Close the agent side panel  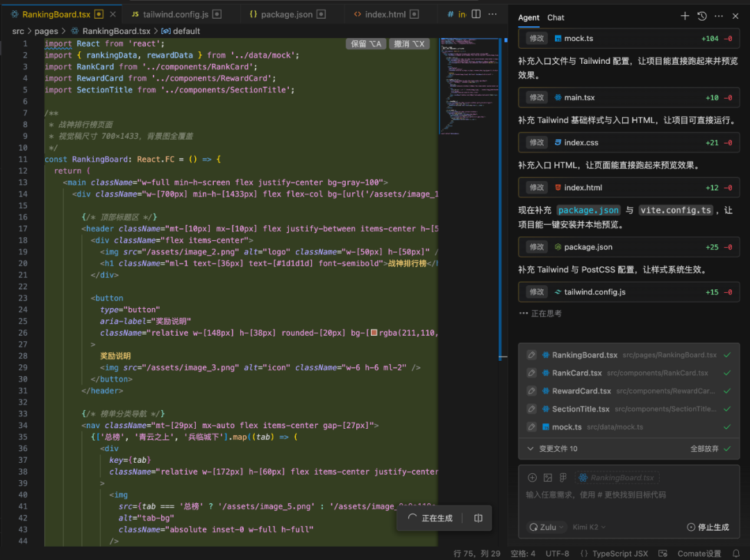tap(735, 16)
